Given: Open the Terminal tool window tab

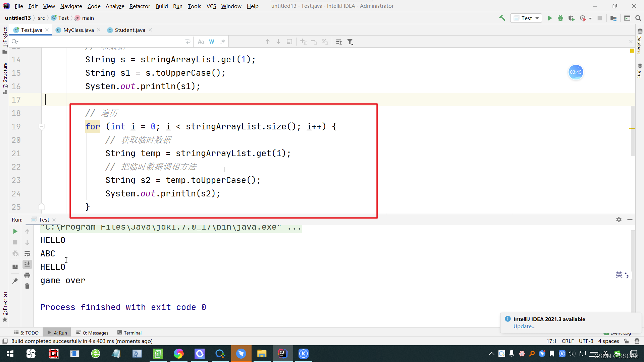Looking at the screenshot, I should click(129, 333).
